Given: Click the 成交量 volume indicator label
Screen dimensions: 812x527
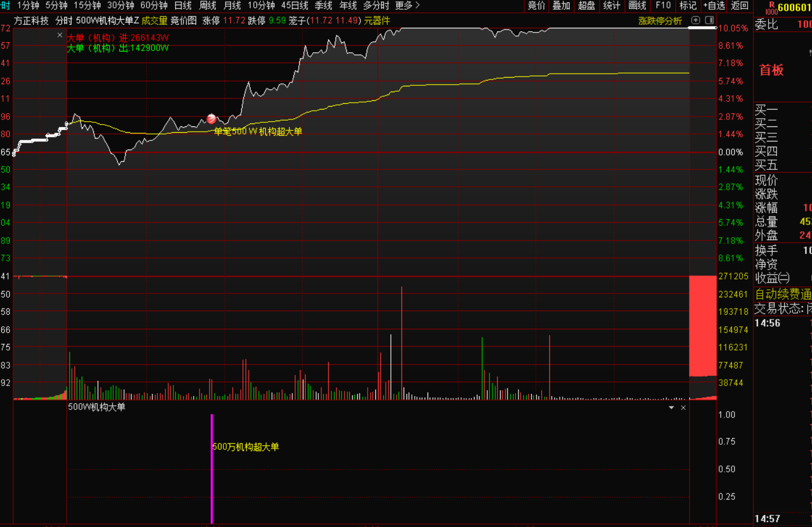Looking at the screenshot, I should (x=154, y=21).
